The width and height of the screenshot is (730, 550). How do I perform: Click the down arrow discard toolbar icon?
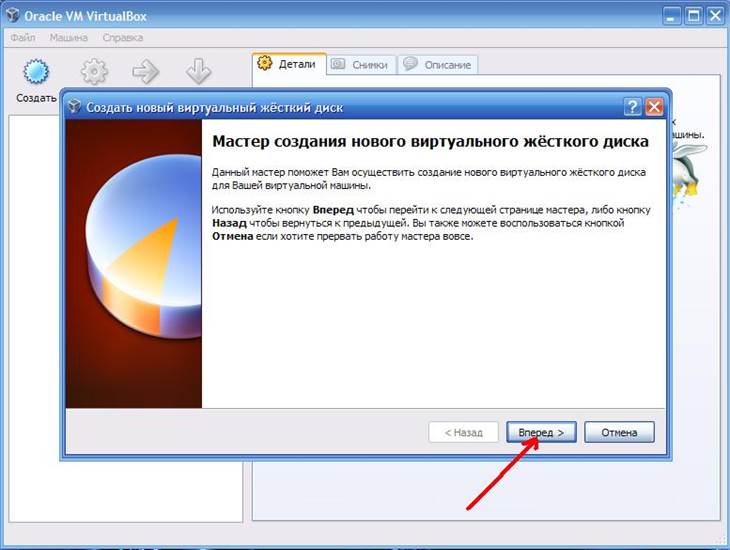pos(199,72)
